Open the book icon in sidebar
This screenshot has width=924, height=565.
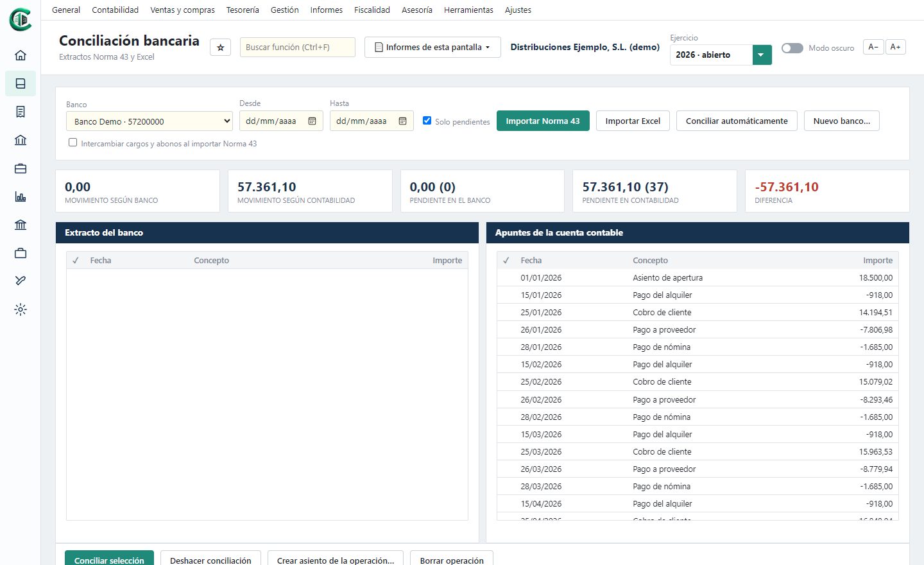pyautogui.click(x=21, y=83)
